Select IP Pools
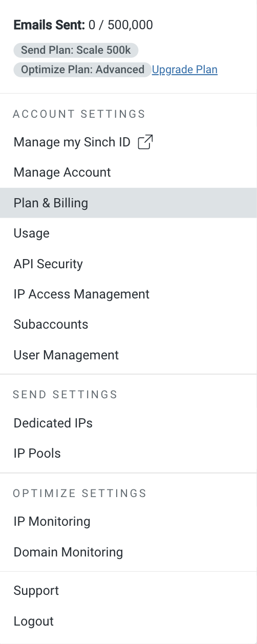 coord(128,454)
